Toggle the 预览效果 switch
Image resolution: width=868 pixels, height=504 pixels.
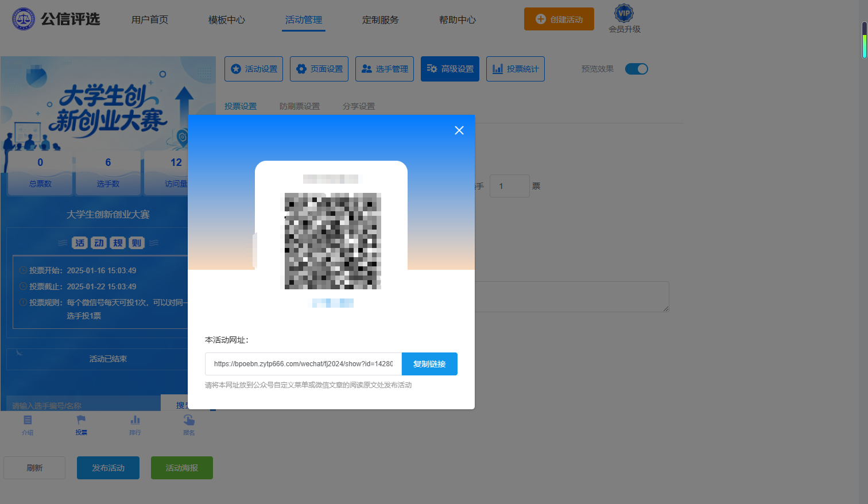click(636, 69)
